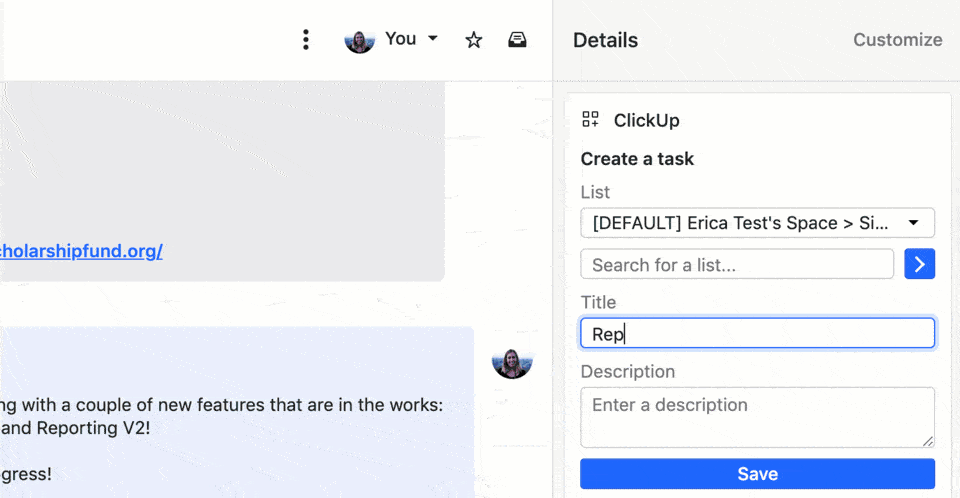Screen dimensions: 960x498
Task: Click the Description box resize handle
Action: click(928, 440)
